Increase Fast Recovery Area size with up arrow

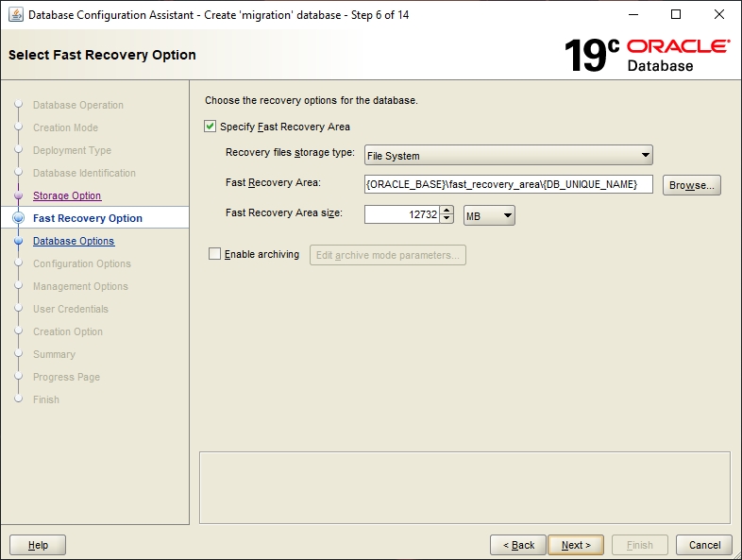pyautogui.click(x=447, y=211)
